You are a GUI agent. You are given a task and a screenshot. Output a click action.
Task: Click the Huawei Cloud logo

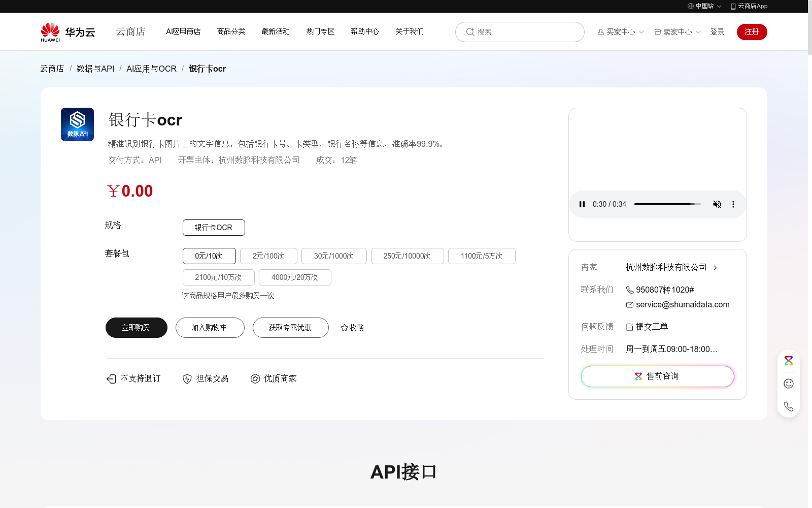click(68, 32)
